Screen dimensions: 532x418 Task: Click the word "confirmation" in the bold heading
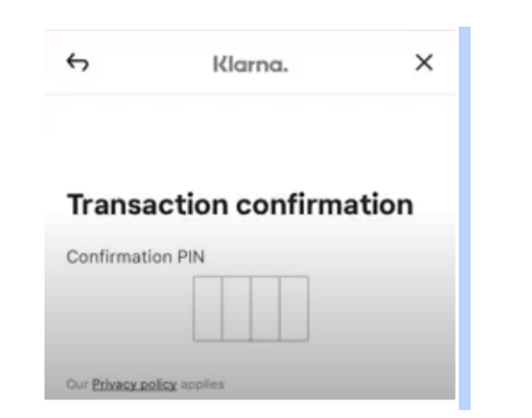[324, 205]
